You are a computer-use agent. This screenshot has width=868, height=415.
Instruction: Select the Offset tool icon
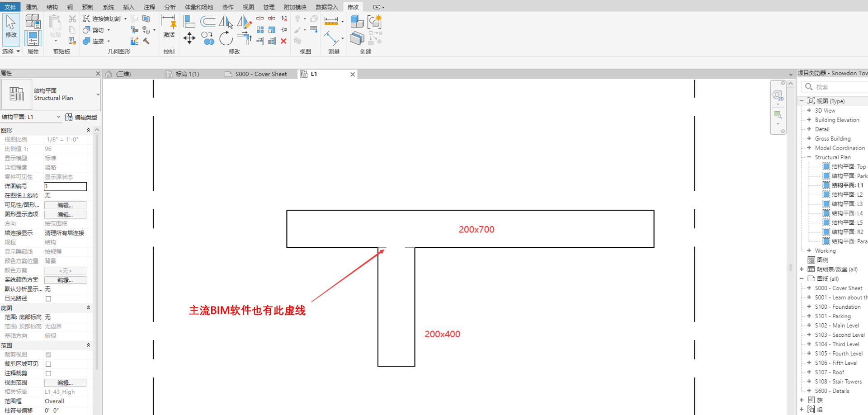208,21
